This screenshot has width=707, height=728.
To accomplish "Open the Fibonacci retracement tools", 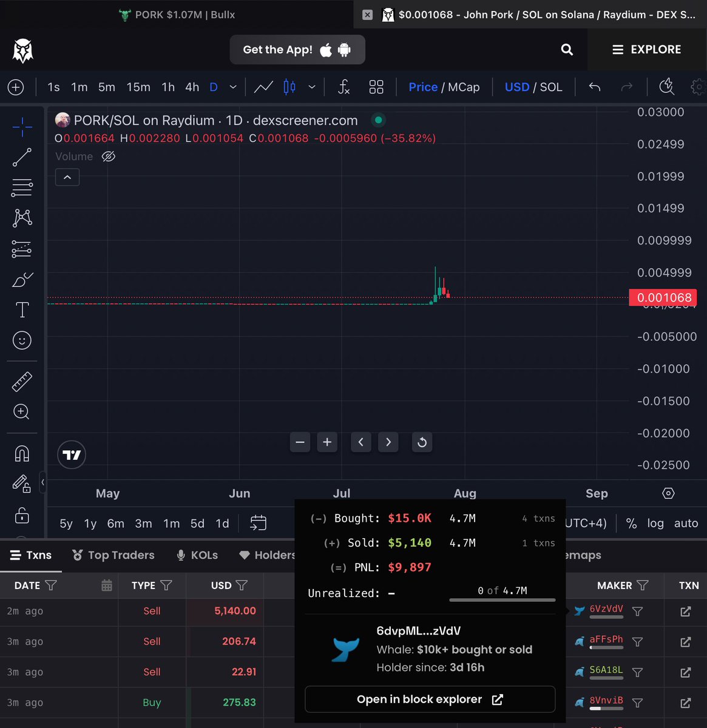I will 22,187.
